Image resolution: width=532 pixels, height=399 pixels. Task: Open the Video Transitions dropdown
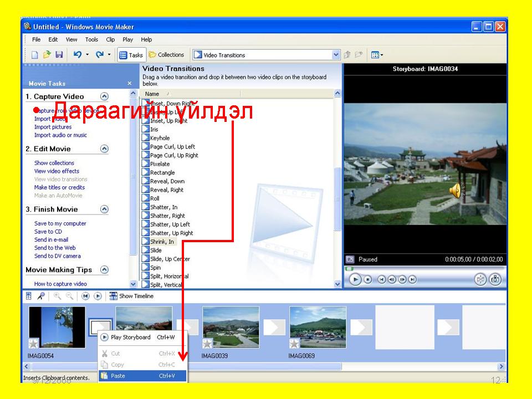[x=336, y=55]
